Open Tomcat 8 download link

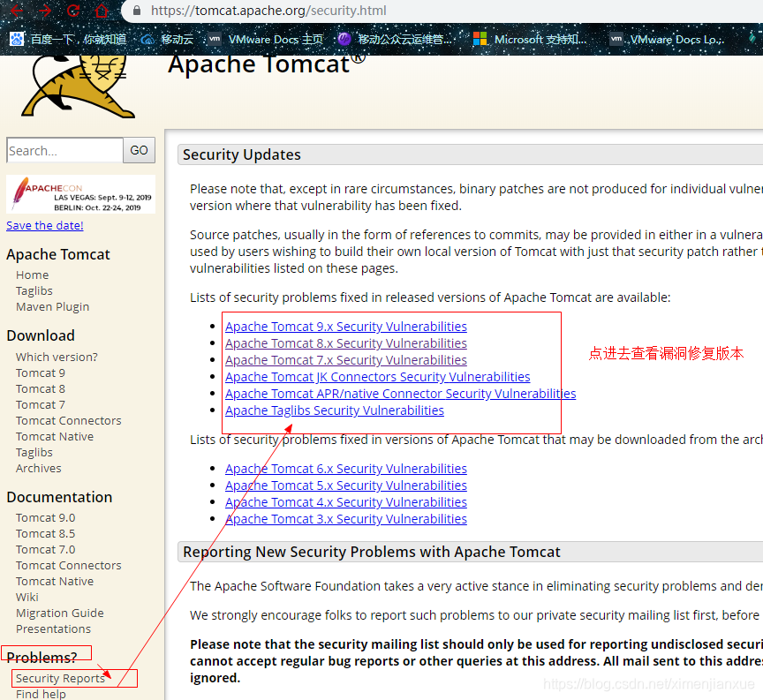tap(41, 388)
